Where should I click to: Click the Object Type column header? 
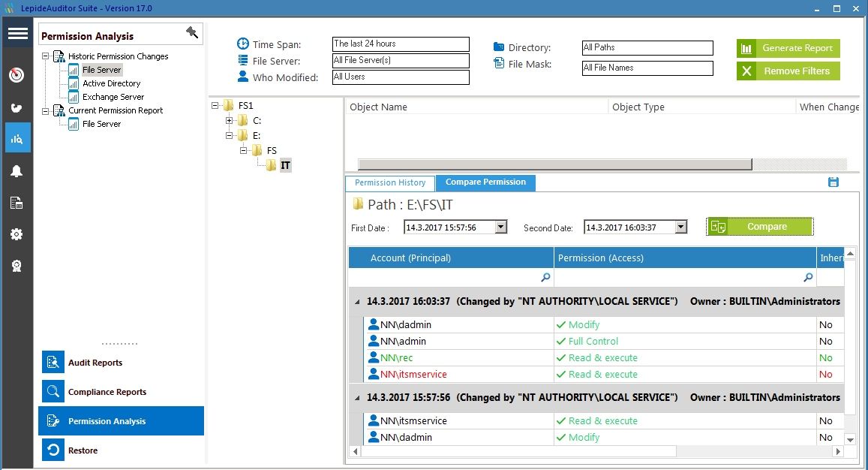coord(702,107)
